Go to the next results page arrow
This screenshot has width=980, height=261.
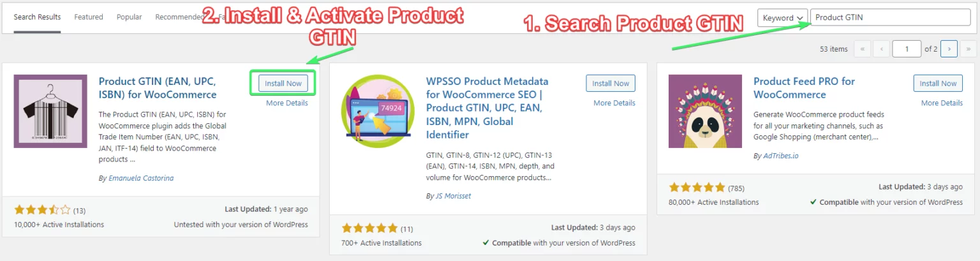[x=949, y=48]
